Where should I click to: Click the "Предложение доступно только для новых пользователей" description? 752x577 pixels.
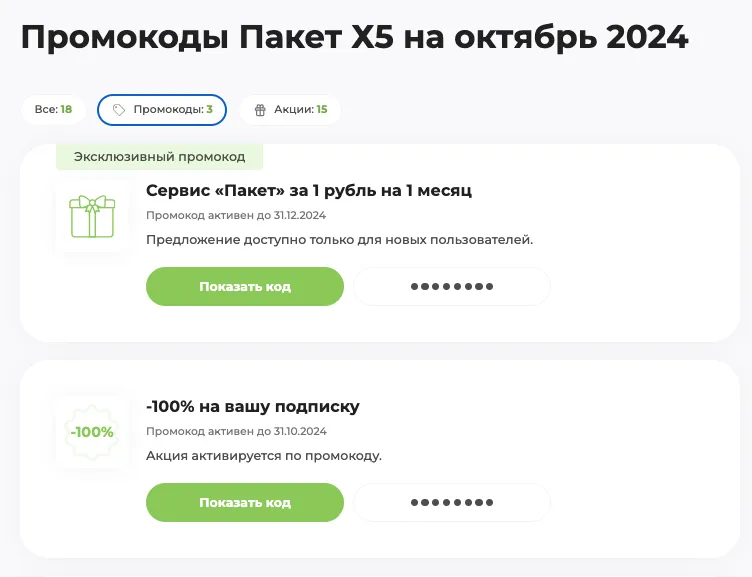(340, 239)
